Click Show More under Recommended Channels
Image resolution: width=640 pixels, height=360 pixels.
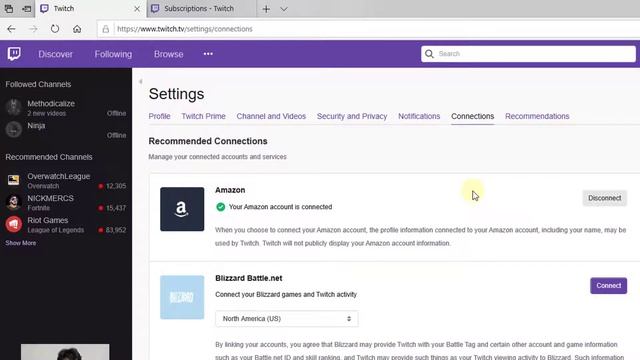(x=20, y=243)
